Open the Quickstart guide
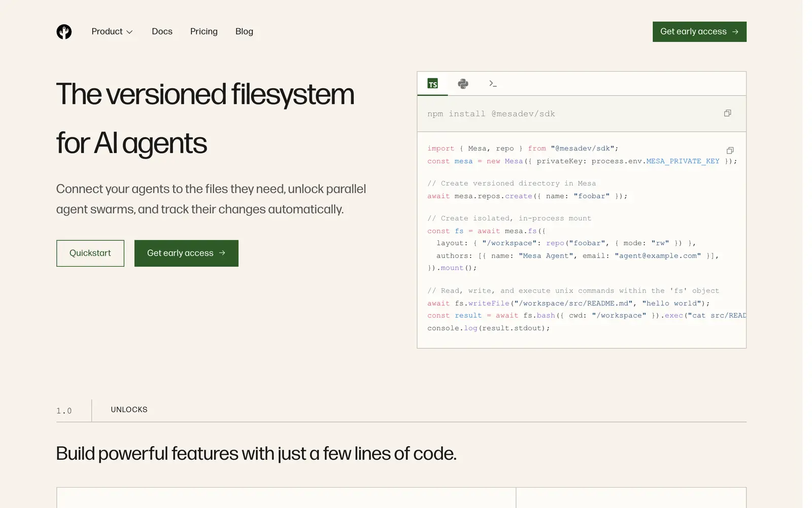The image size is (812, 508). [x=90, y=253]
